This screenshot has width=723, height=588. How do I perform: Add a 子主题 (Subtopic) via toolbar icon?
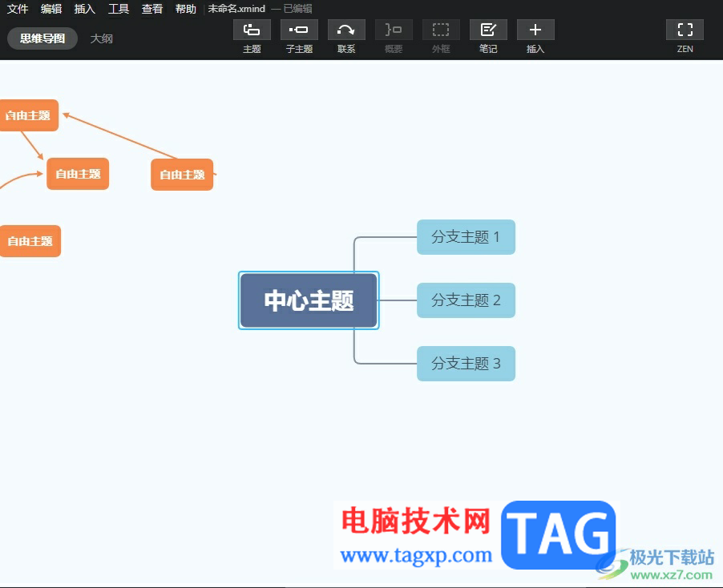(299, 30)
